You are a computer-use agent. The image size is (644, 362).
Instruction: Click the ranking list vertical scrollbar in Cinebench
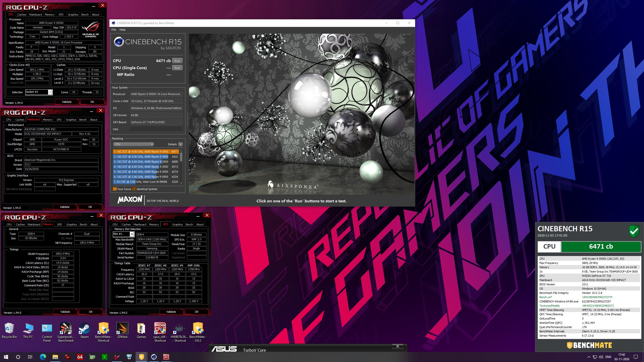[x=181, y=167]
